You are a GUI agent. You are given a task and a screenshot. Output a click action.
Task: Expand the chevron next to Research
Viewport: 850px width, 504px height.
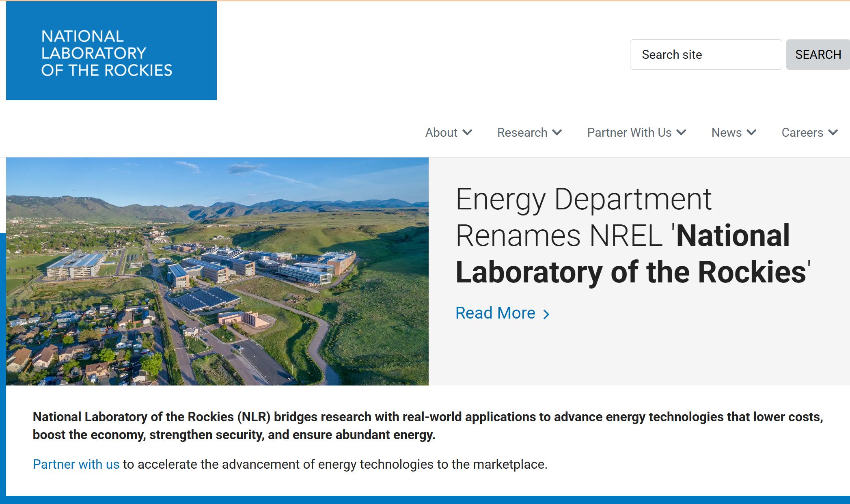click(x=557, y=132)
